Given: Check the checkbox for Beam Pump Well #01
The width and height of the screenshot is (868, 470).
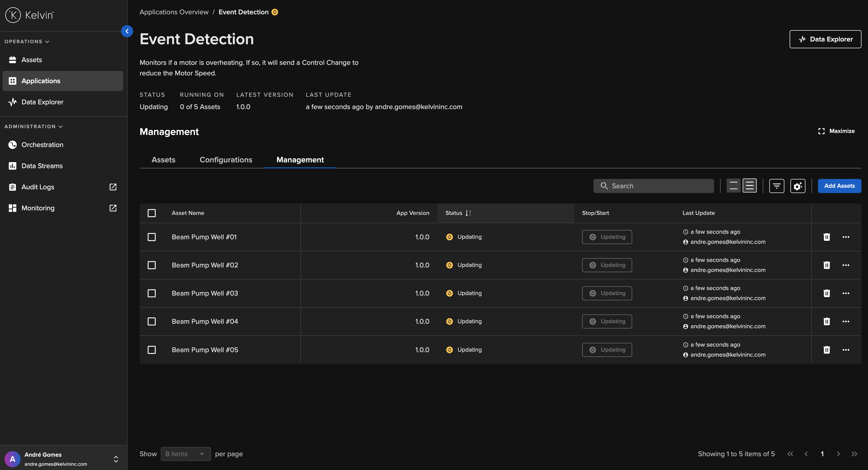Looking at the screenshot, I should (152, 237).
